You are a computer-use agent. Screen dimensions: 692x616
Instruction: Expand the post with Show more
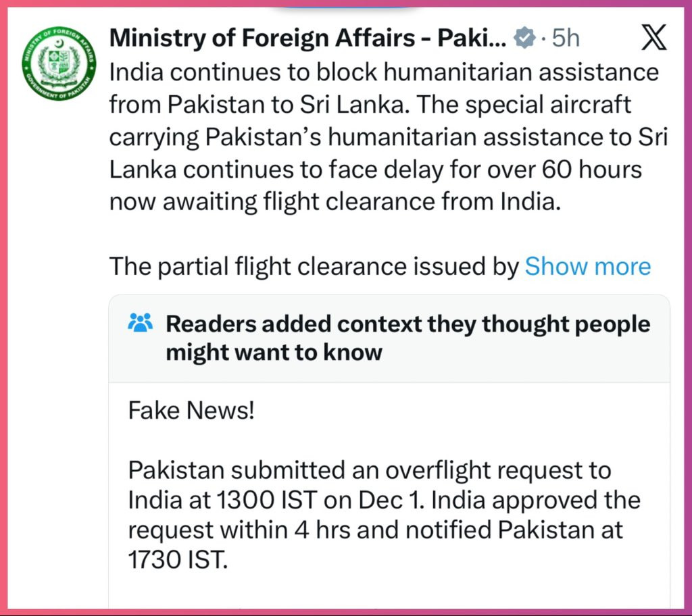point(587,267)
